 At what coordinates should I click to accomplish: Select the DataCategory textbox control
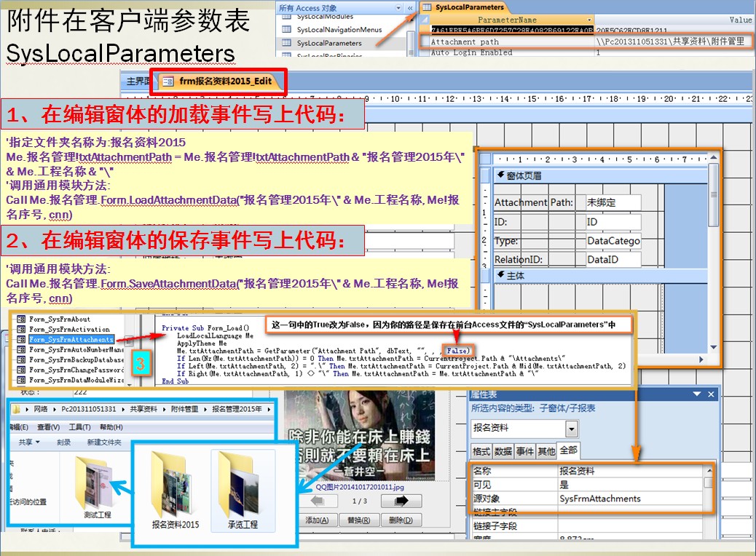coord(613,240)
